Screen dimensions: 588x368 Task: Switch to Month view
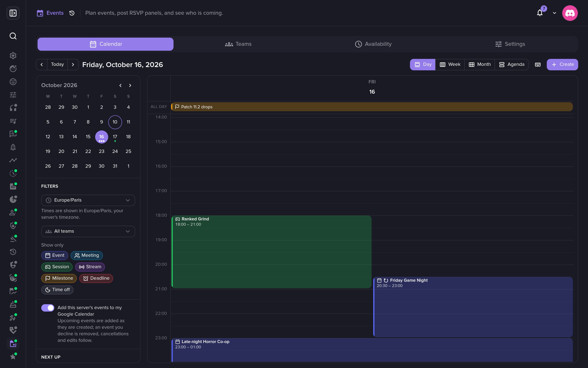(x=480, y=64)
